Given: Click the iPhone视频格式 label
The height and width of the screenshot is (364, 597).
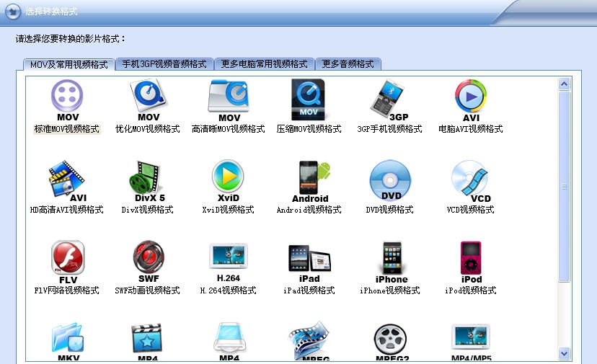Looking at the screenshot, I should pos(390,290).
